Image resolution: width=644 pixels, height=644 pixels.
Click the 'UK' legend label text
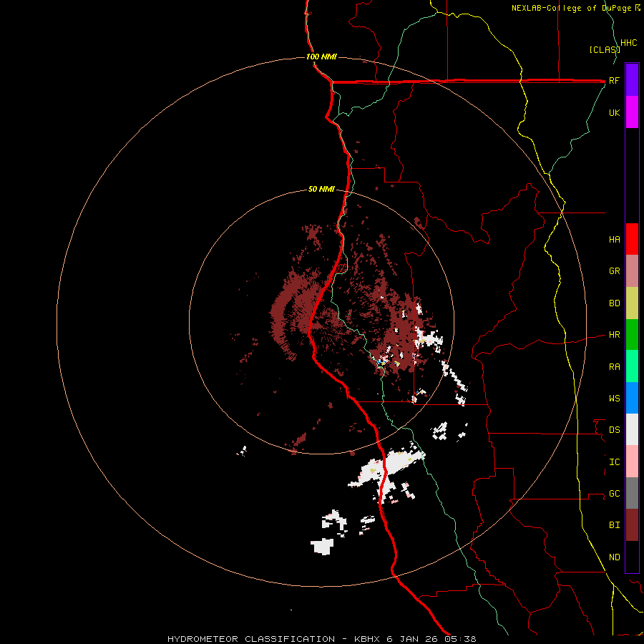point(614,112)
